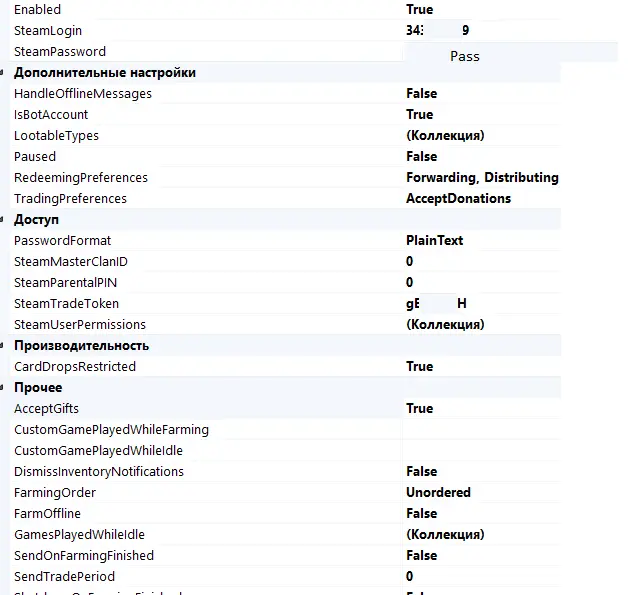Select the SteamParentalPIN property name
The image size is (628, 595).
tap(65, 283)
